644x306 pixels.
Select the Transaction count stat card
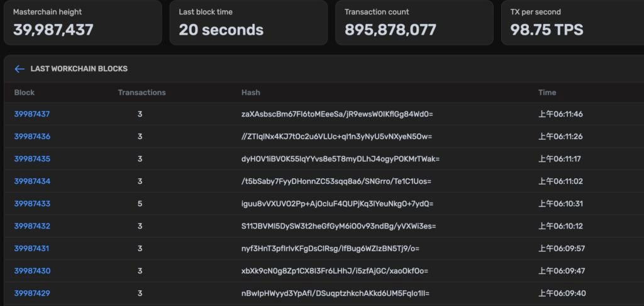tap(414, 23)
